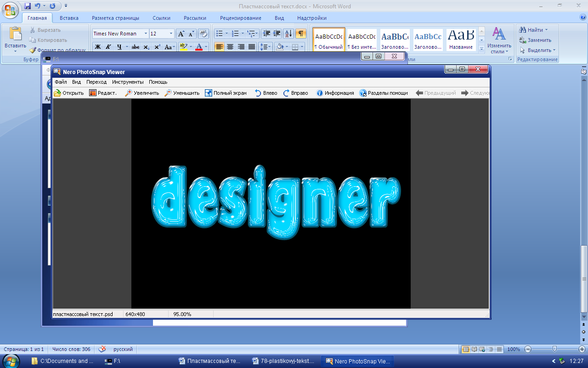Image resolution: width=588 pixels, height=368 pixels.
Task: Open Помощь menu in PhotoSnap Viewer
Action: 158,82
